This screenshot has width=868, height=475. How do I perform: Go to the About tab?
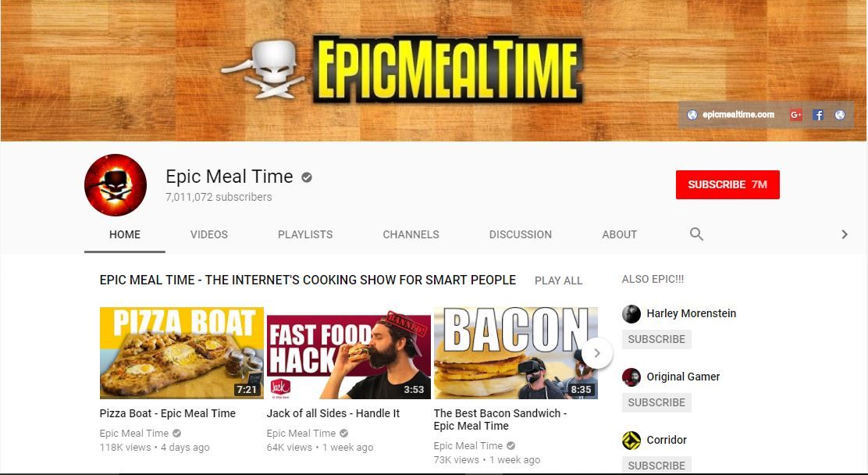[619, 234]
